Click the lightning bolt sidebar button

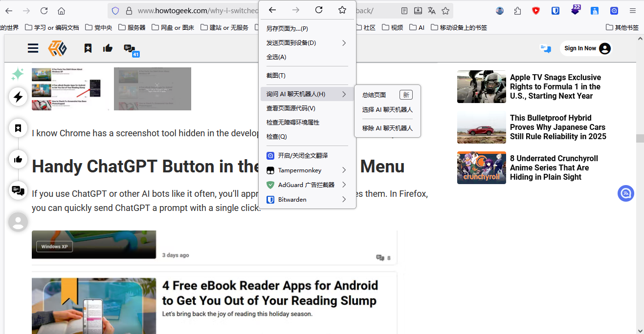pos(18,97)
